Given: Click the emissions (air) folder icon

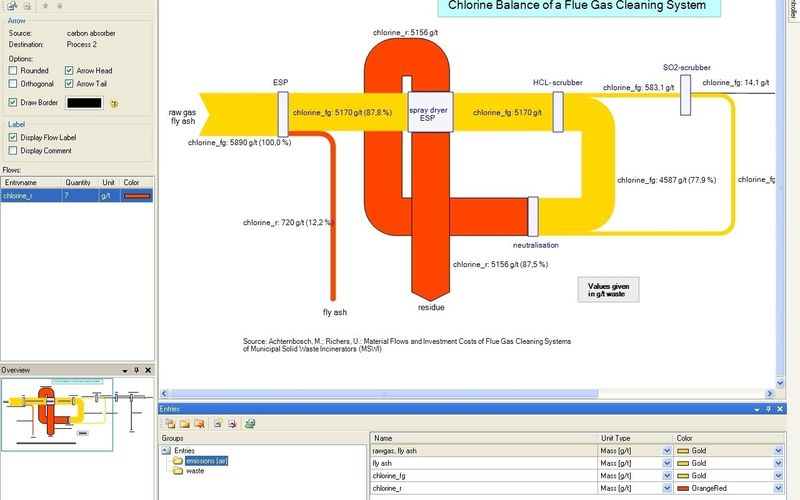Looking at the screenshot, I should coord(178,461).
